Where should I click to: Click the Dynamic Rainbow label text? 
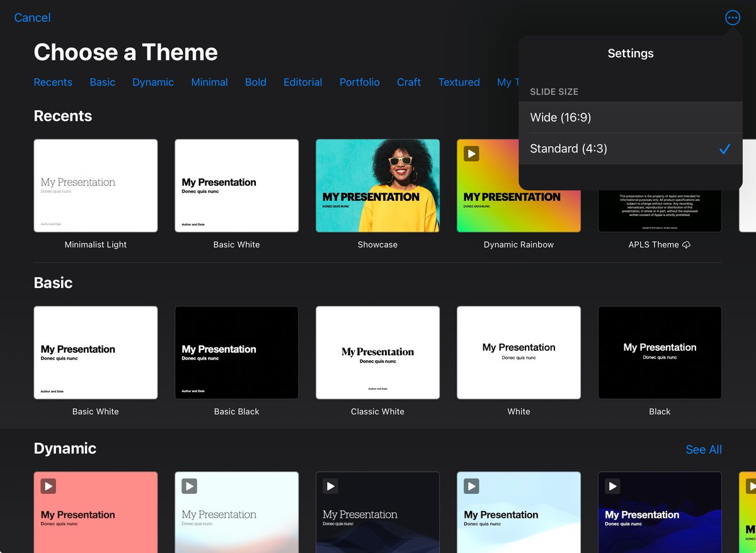518,245
